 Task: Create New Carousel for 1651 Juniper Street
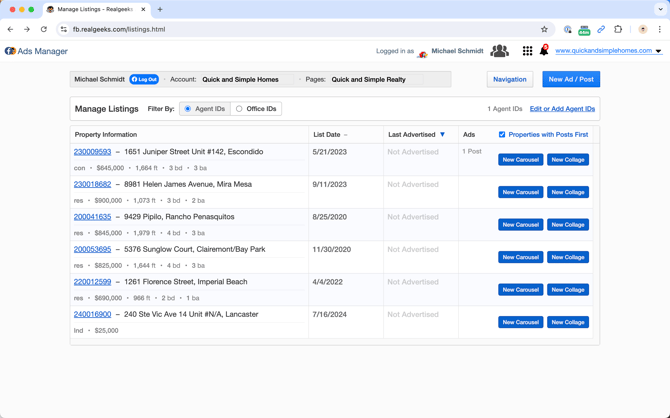tap(520, 160)
